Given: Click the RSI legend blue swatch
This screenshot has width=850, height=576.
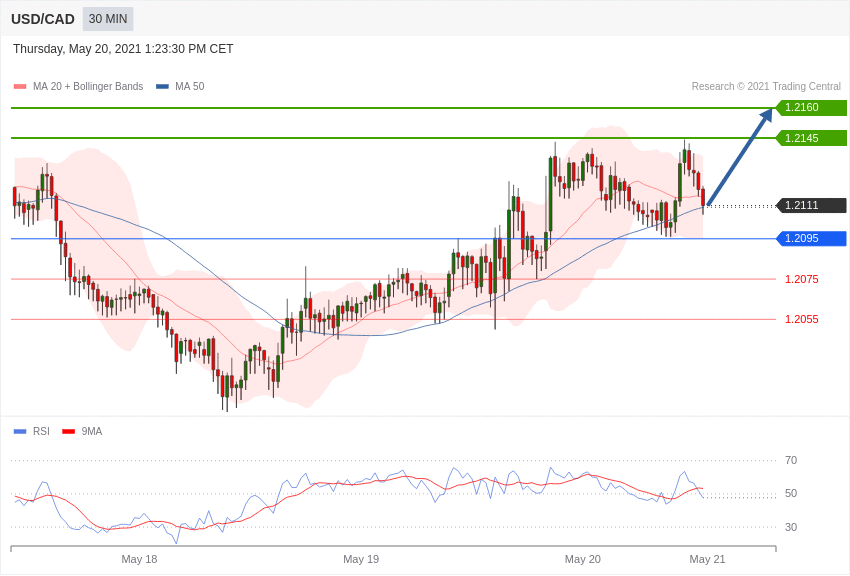Looking at the screenshot, I should tap(20, 431).
